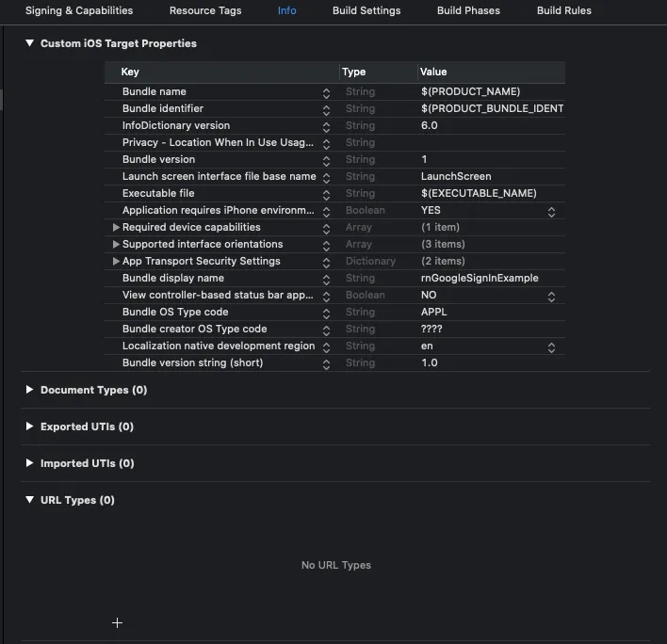The height and width of the screenshot is (644, 667).
Task: Collapse Custom iOS Target Properties section
Action: (29, 43)
